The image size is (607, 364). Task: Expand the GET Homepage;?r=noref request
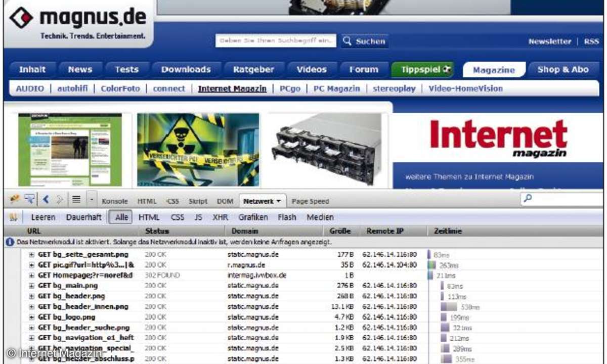click(31, 276)
